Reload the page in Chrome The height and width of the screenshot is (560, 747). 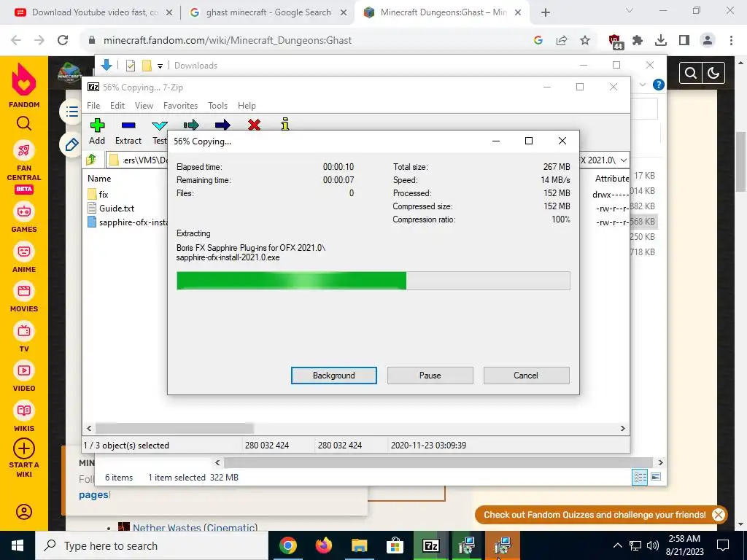click(x=63, y=41)
